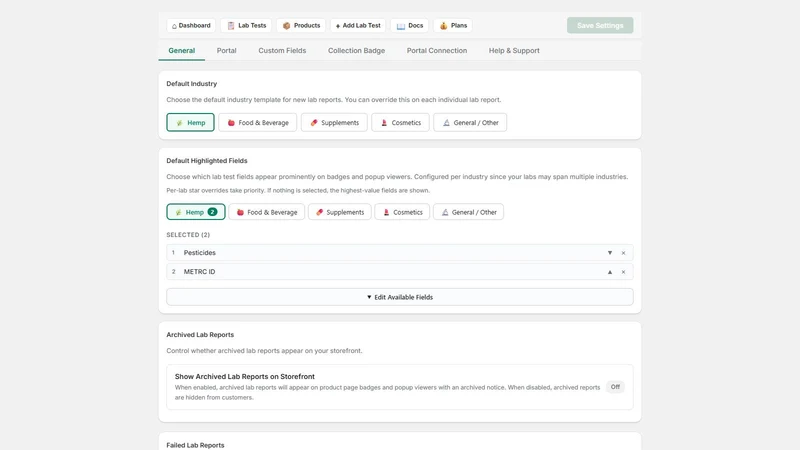Click the Failed Lab Reports heading

[x=195, y=445]
